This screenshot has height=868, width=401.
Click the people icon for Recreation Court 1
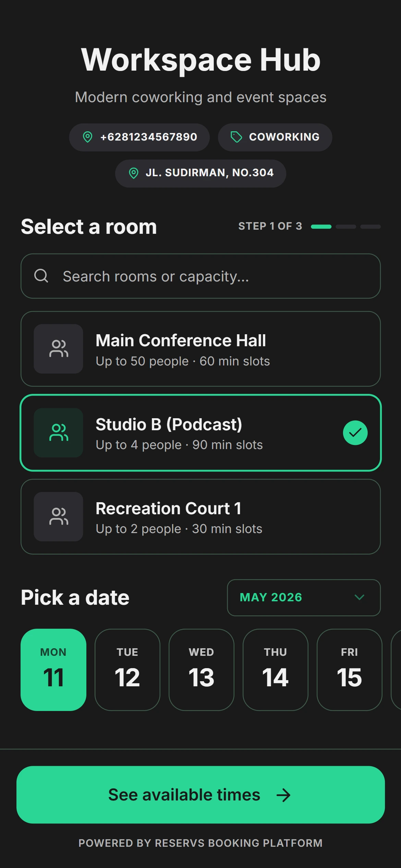(59, 517)
